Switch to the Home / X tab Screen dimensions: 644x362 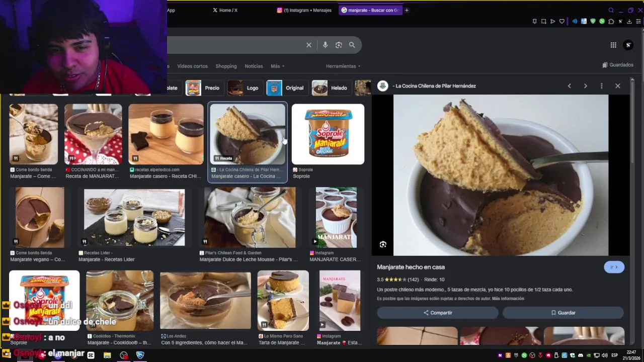click(x=225, y=10)
